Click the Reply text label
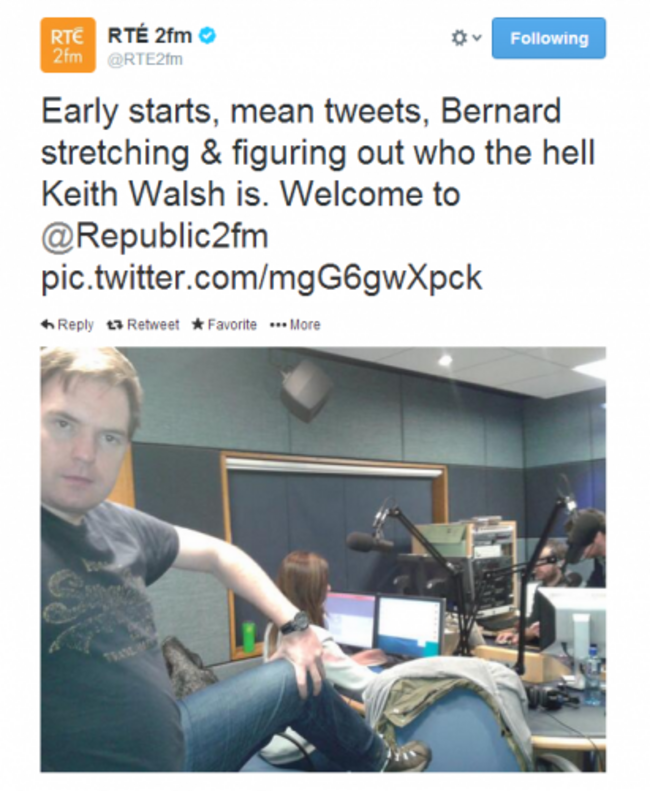 tap(76, 325)
